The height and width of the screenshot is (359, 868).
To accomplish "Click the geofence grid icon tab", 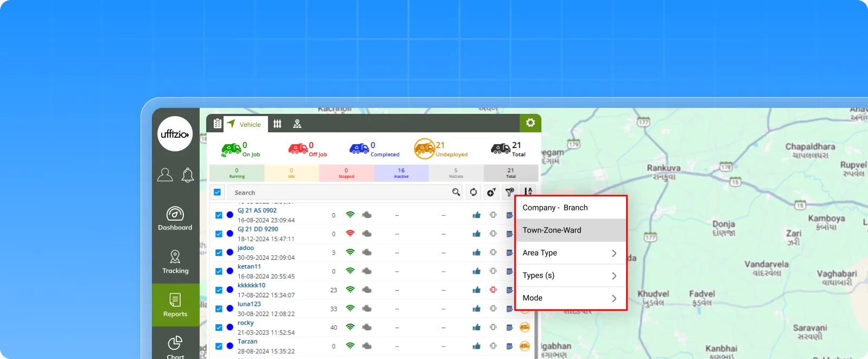I will (277, 124).
